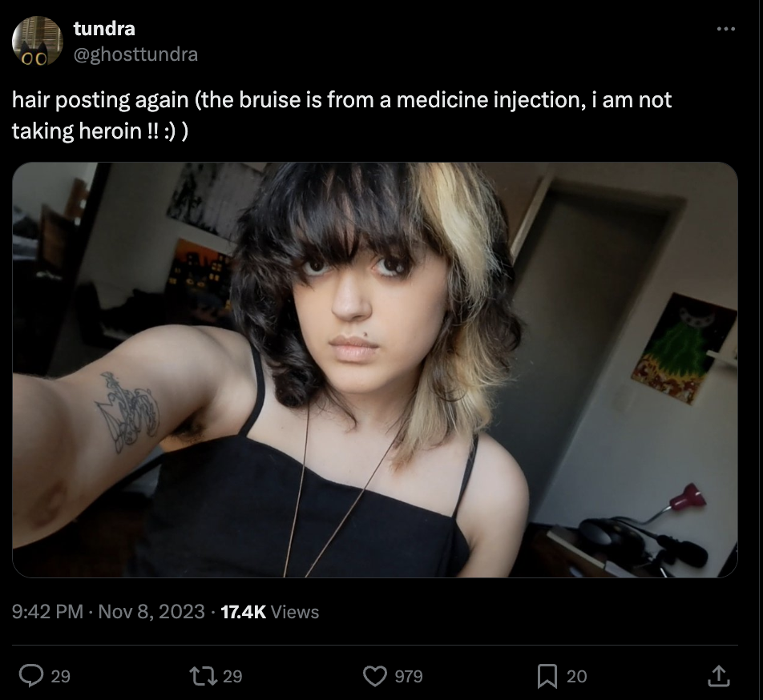Screen dimensions: 763x700
Task: Click the 979 likes count
Action: (409, 676)
